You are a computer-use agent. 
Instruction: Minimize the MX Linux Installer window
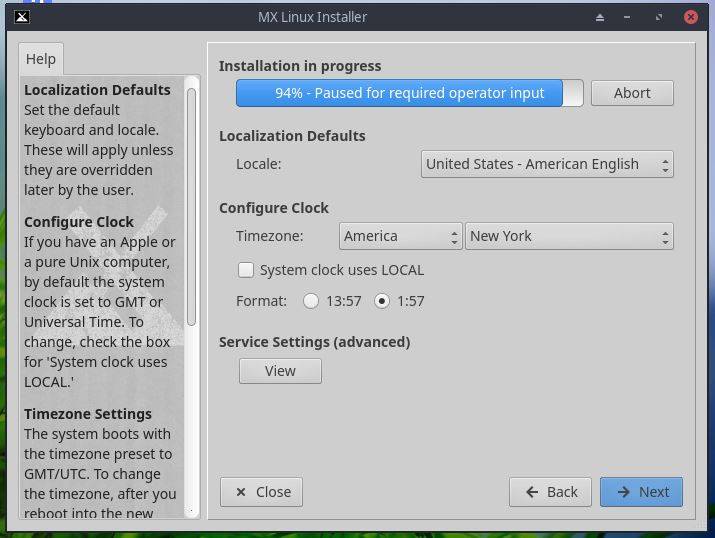pos(630,17)
